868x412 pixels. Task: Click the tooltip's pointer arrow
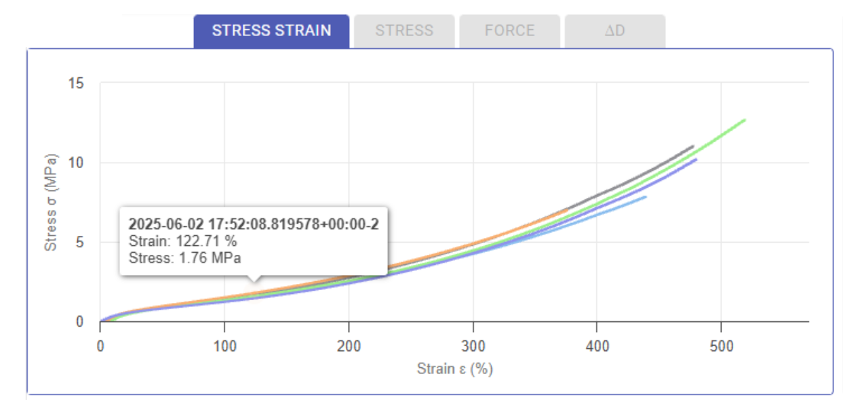254,278
